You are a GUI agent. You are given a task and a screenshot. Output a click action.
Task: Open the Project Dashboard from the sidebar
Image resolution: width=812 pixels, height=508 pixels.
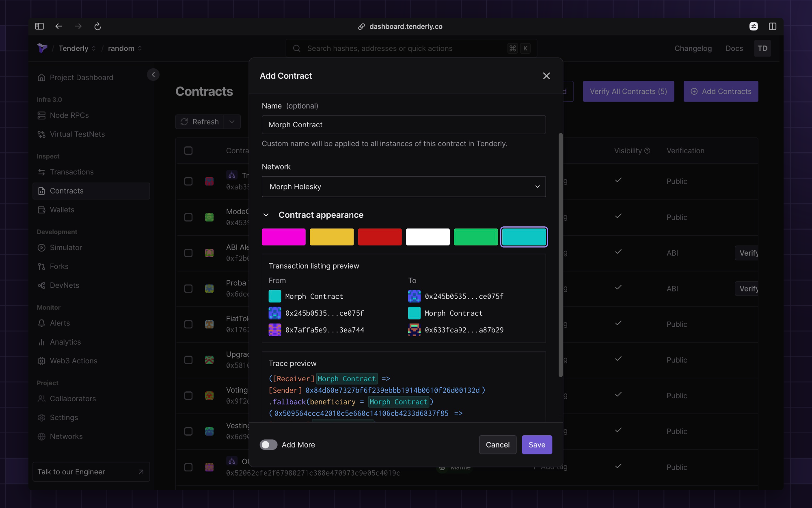tap(81, 77)
